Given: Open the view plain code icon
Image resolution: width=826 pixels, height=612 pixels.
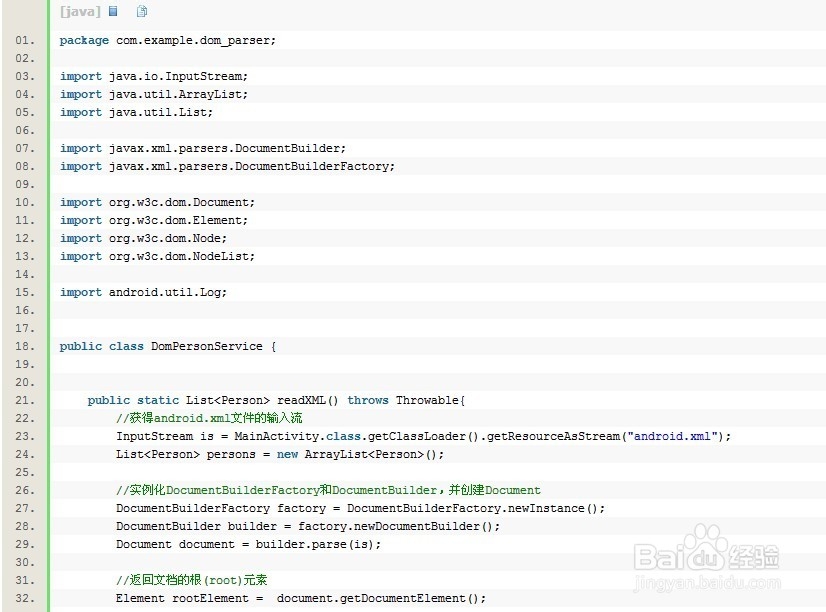Looking at the screenshot, I should pyautogui.click(x=113, y=11).
